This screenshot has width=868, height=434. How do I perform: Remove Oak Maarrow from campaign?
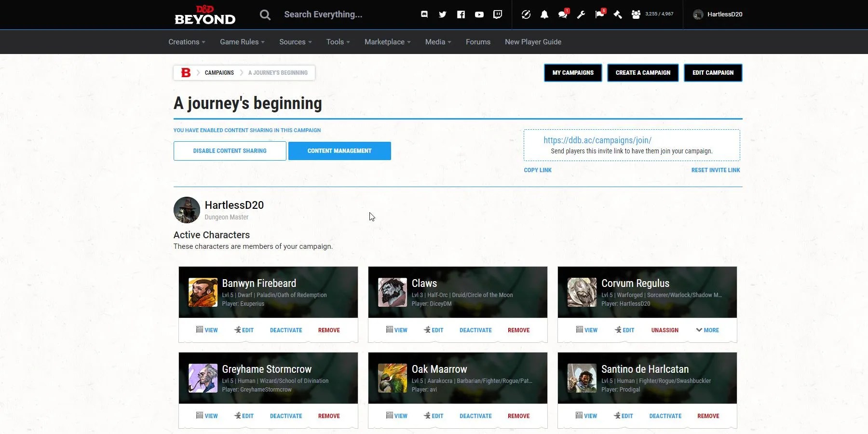click(518, 416)
